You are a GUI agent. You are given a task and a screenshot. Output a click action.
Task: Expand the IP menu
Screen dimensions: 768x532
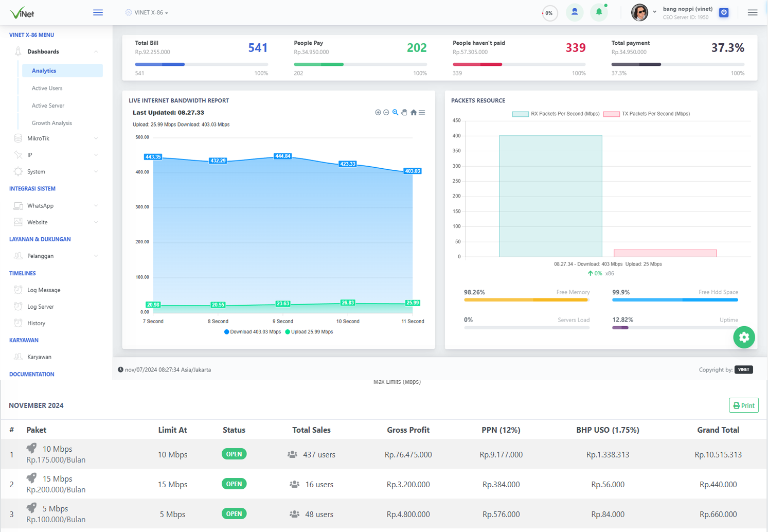(x=96, y=155)
